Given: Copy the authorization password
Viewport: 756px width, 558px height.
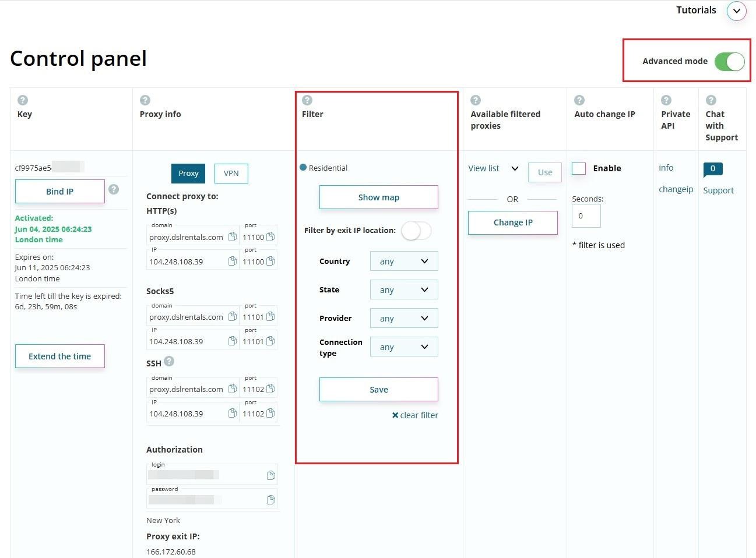Looking at the screenshot, I should 270,500.
